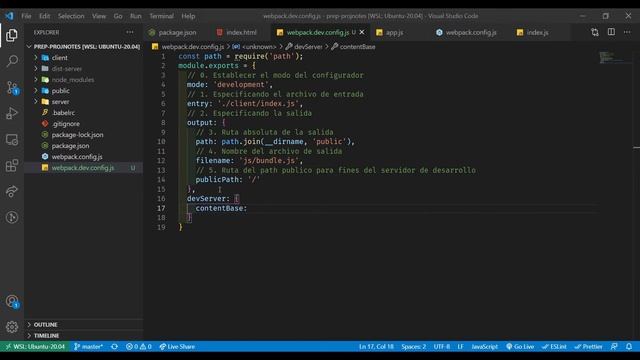The height and width of the screenshot is (360, 640).
Task: Click the VS Code logo icon
Action: [9, 16]
